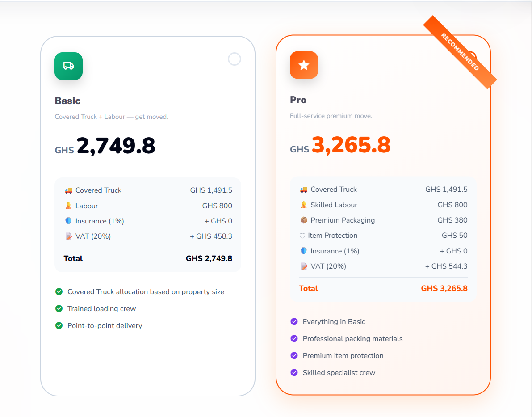Click the Basic Insurance (1%) shield icon
The image size is (532, 417).
click(68, 221)
